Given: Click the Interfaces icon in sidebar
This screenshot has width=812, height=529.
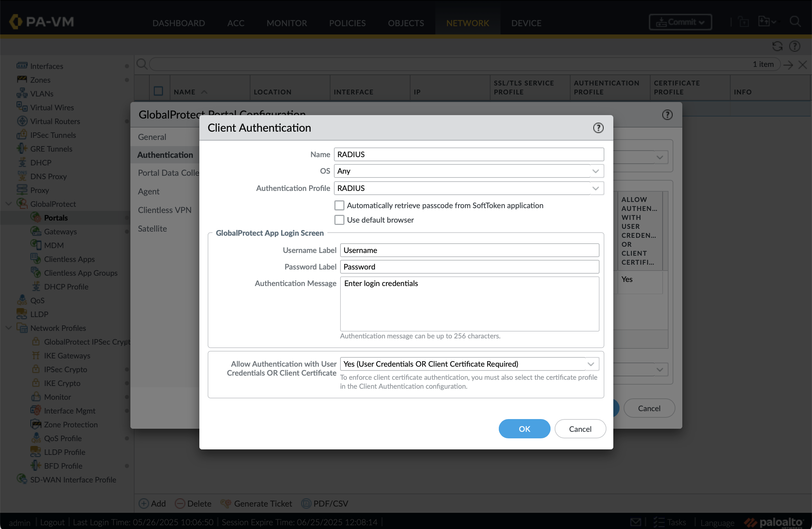Looking at the screenshot, I should click(x=22, y=66).
